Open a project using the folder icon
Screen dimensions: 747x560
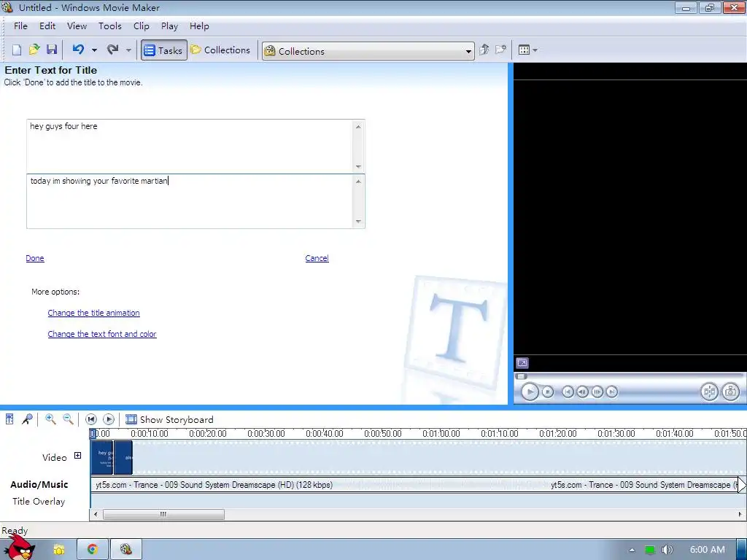[x=34, y=50]
